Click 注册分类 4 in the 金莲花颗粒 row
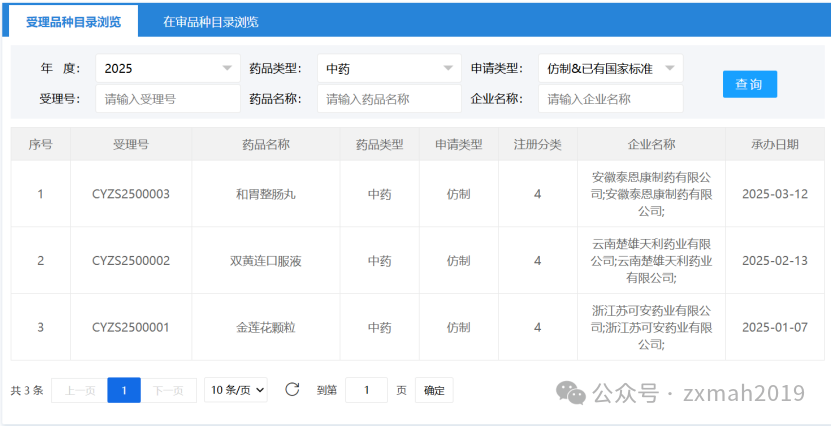Image resolution: width=831 pixels, height=426 pixels. pos(538,327)
